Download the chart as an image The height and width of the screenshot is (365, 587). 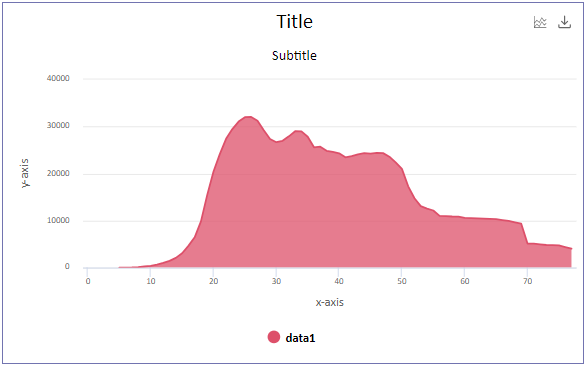[x=565, y=22]
